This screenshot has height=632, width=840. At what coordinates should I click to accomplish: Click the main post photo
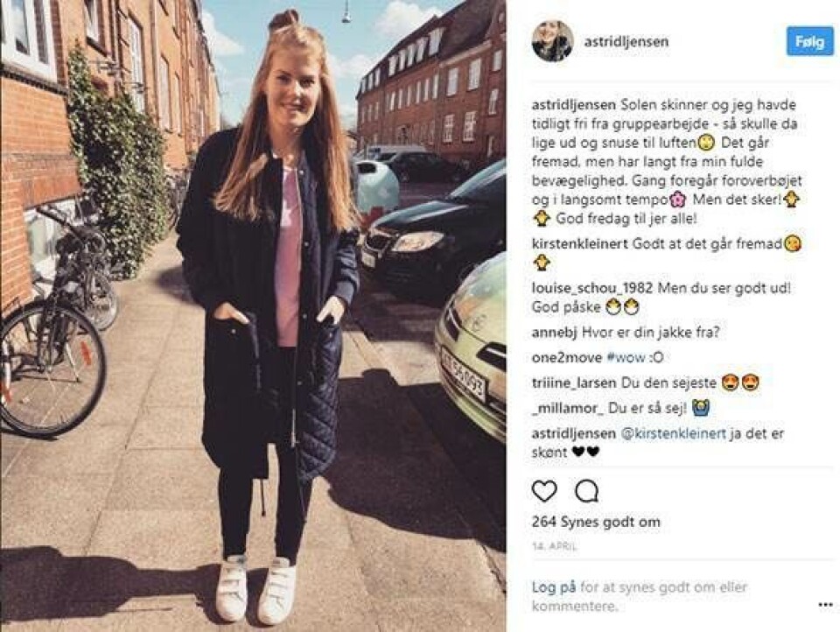coord(253,316)
